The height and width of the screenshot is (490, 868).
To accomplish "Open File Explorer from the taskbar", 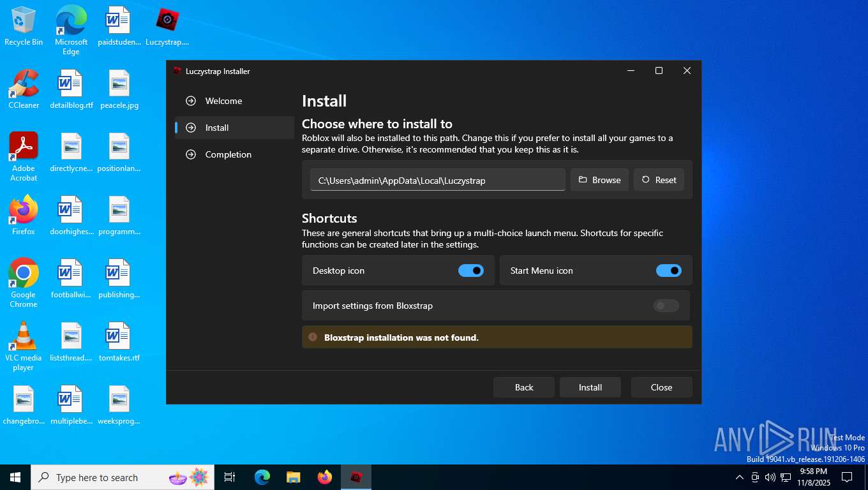I will pyautogui.click(x=294, y=477).
